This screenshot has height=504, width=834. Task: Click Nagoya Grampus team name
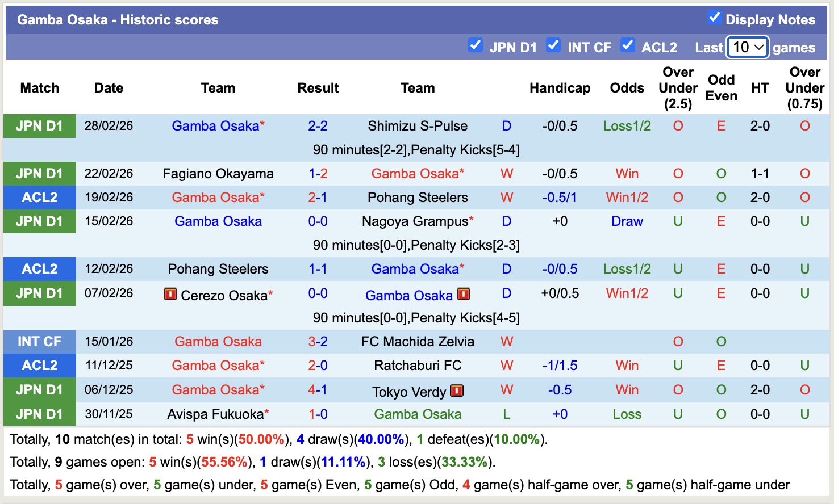pos(415,221)
